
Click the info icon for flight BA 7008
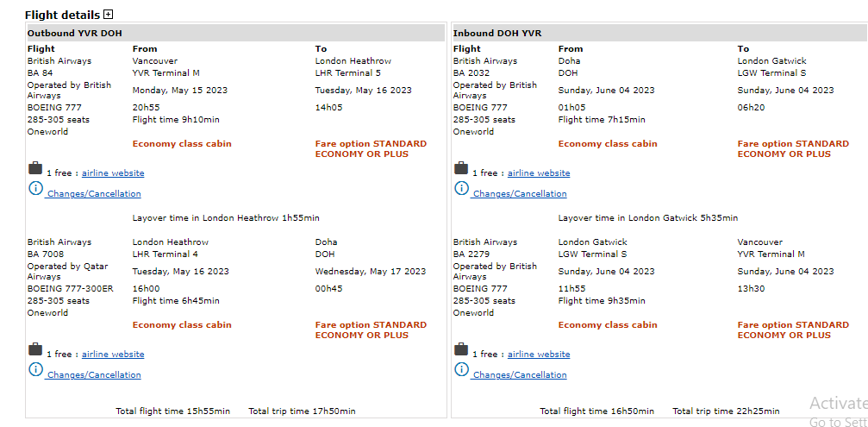(35, 369)
